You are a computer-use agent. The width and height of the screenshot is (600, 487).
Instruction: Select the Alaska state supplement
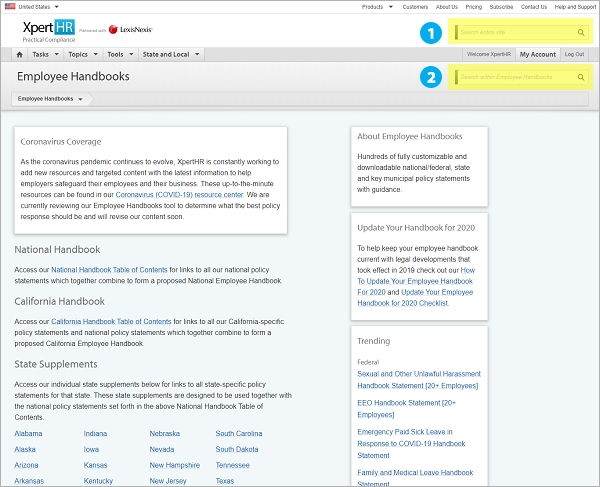click(25, 450)
